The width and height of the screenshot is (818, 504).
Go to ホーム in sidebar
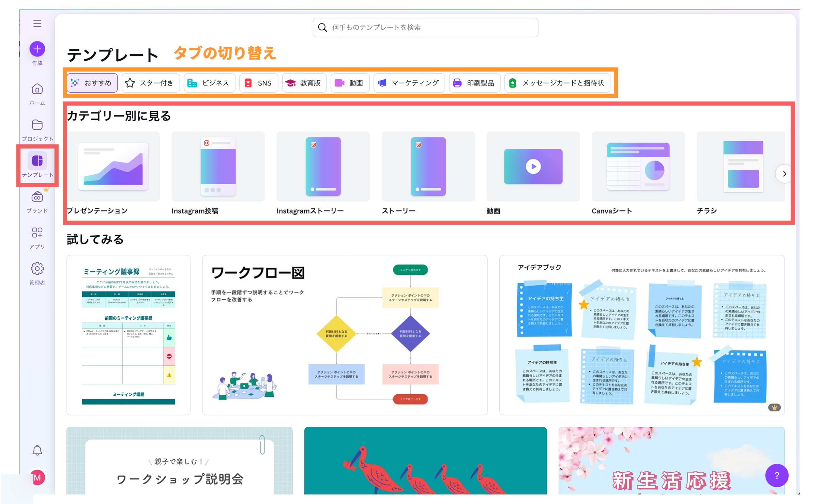[37, 95]
